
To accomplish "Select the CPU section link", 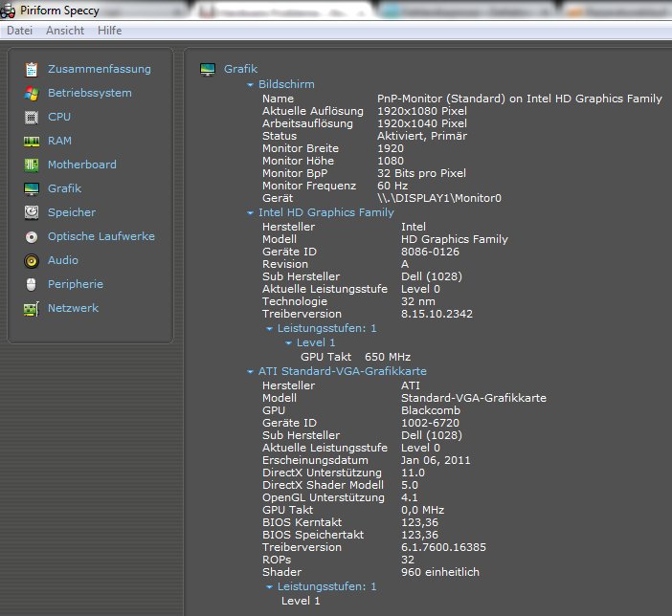I will pyautogui.click(x=59, y=117).
